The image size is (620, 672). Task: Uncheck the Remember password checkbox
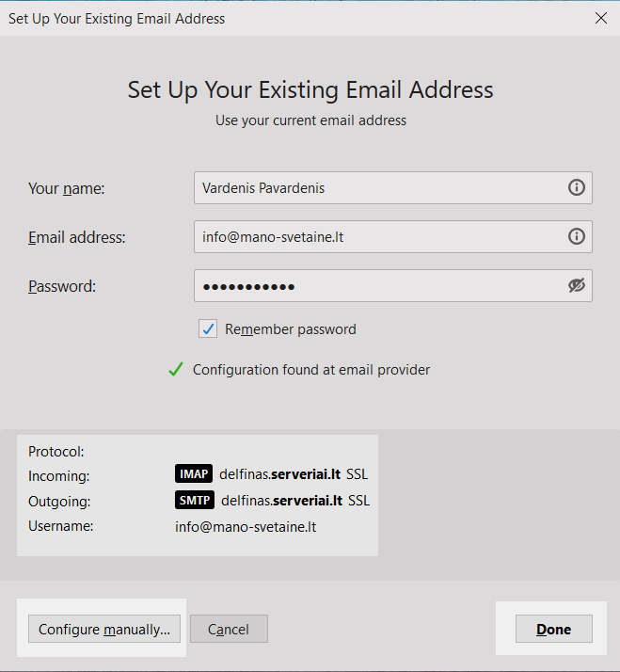(x=208, y=329)
